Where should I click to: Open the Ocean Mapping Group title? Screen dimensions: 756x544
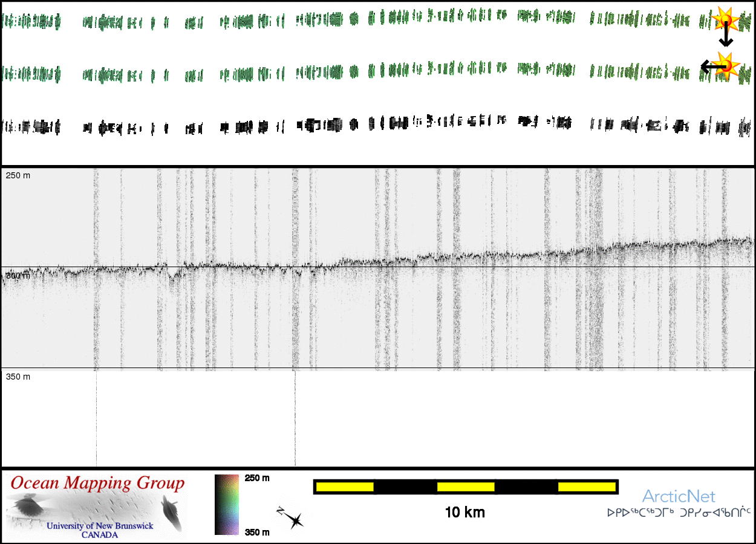click(x=97, y=483)
